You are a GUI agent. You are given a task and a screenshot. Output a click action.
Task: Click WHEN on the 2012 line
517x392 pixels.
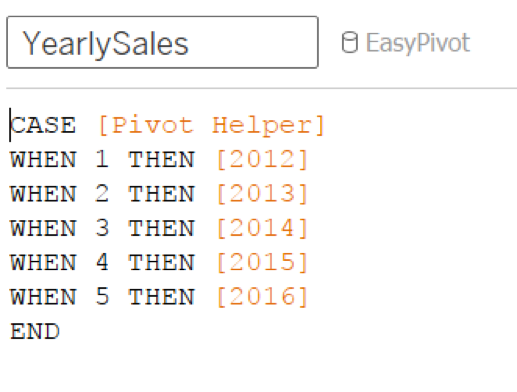point(44,160)
